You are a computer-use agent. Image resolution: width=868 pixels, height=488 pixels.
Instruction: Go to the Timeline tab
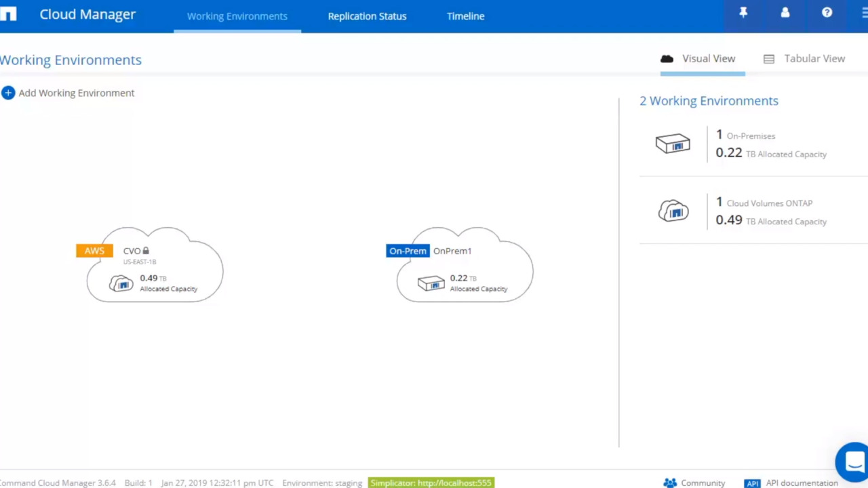tap(465, 16)
